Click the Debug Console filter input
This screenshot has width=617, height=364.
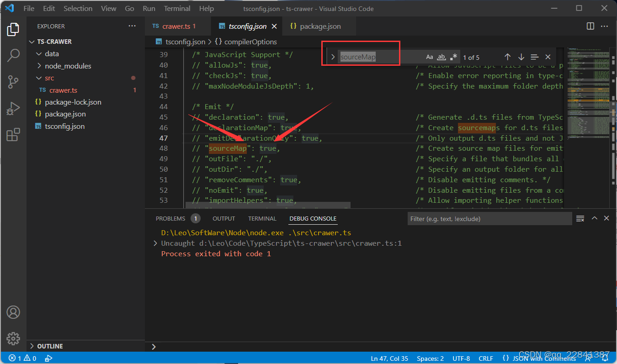[489, 218]
